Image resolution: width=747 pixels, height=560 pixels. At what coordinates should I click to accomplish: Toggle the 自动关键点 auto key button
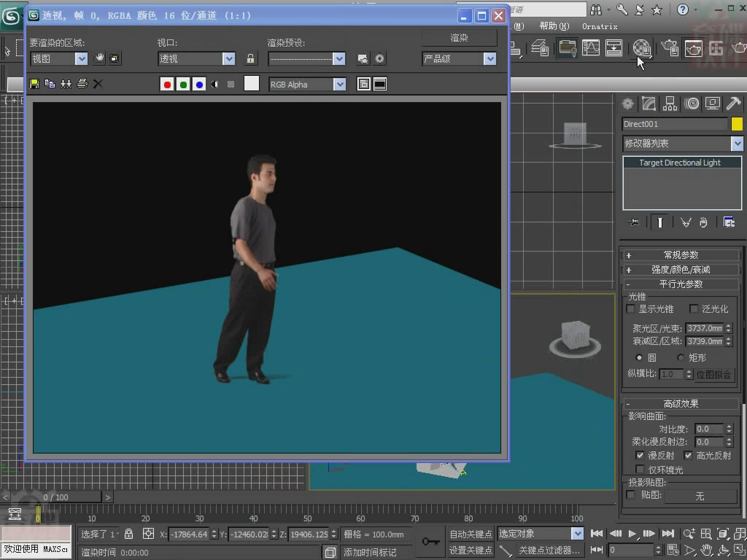471,534
